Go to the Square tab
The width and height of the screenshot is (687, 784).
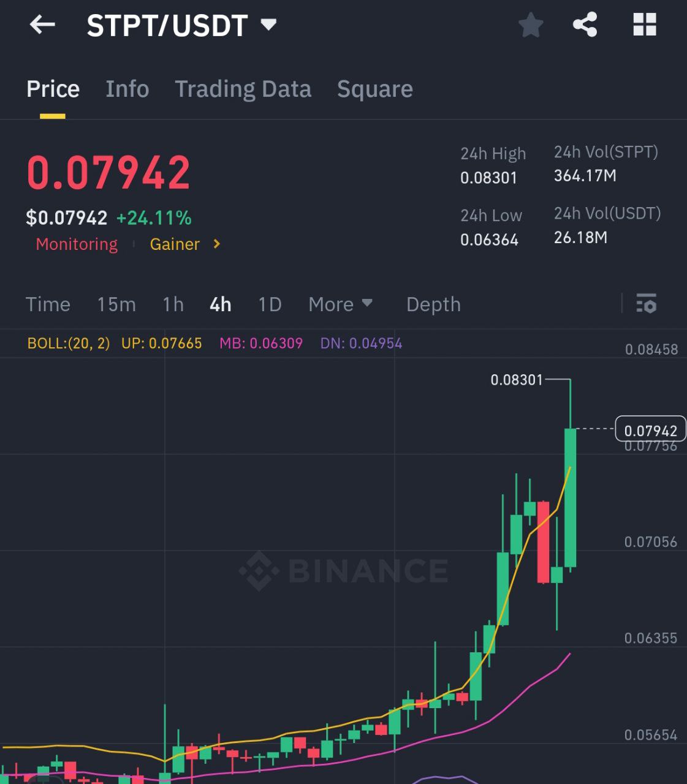pyautogui.click(x=374, y=89)
